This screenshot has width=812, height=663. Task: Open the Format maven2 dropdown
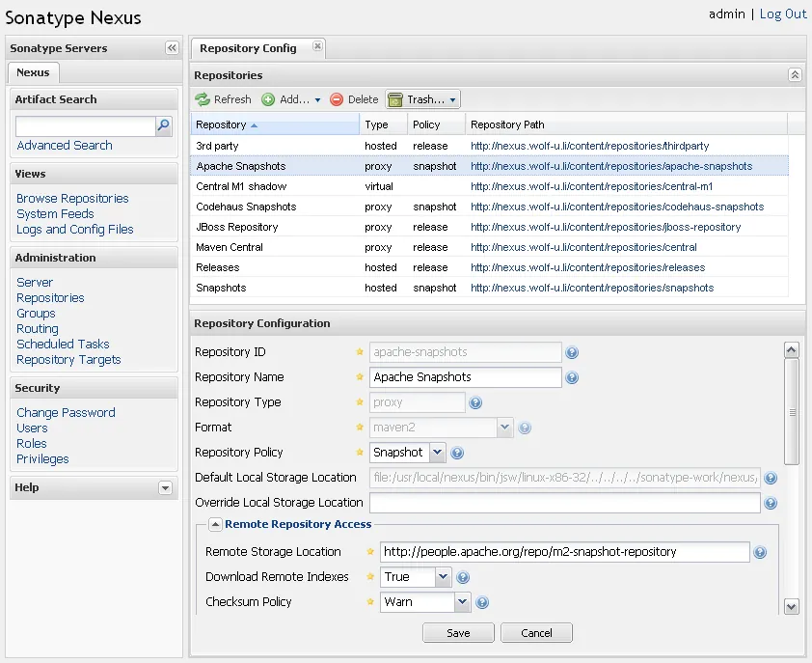[504, 428]
